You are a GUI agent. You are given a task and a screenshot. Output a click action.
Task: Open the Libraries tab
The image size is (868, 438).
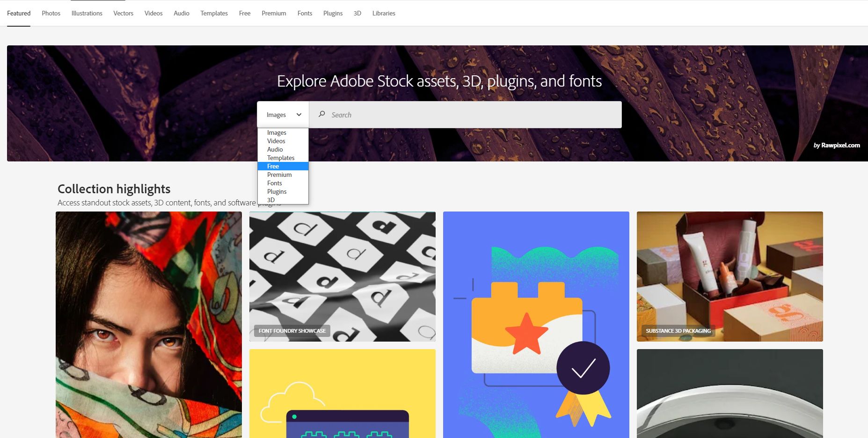[384, 13]
